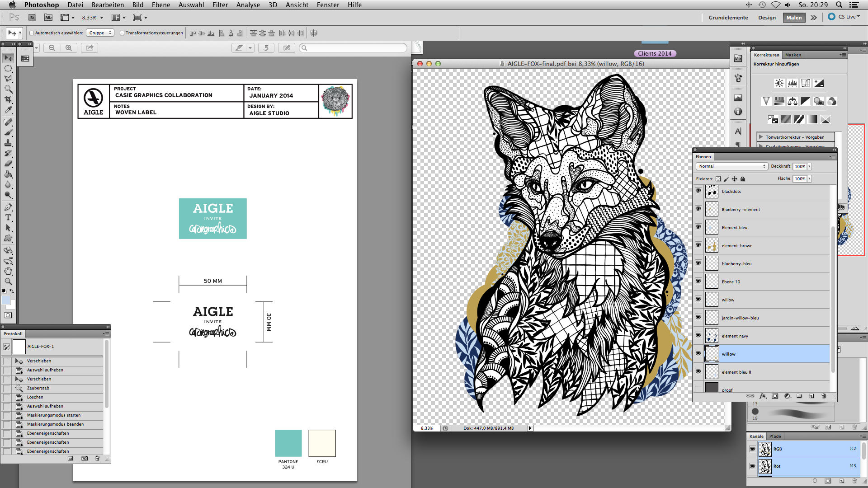This screenshot has height=488, width=868.
Task: Launch Bridge from the application bar
Action: 32,18
